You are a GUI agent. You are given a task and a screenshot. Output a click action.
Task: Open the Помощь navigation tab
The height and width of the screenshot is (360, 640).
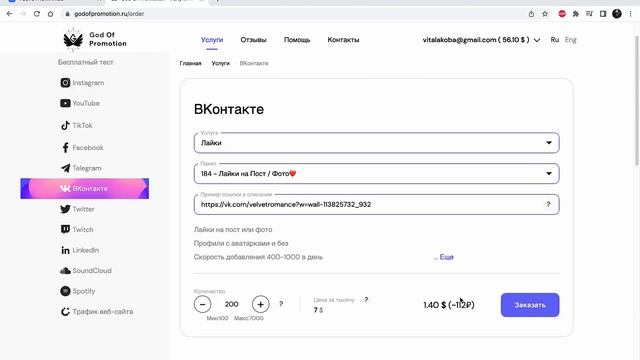point(297,40)
